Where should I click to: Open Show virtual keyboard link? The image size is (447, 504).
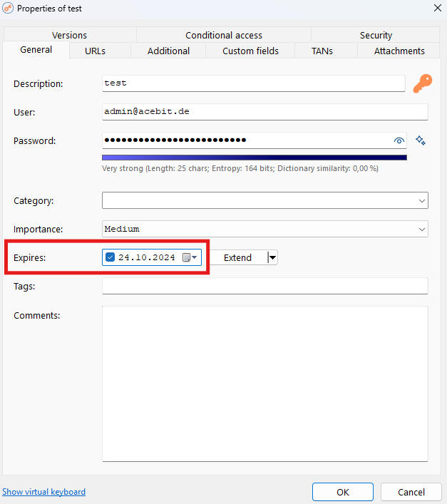[x=43, y=492]
